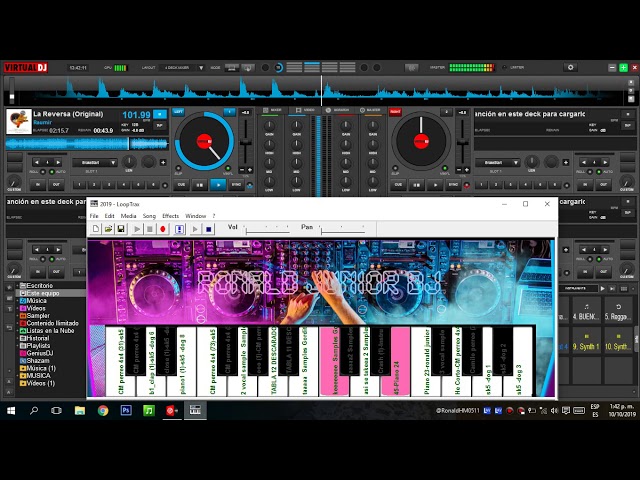
Task: Adjust the LoopTrax Pan slider
Action: pos(343,230)
